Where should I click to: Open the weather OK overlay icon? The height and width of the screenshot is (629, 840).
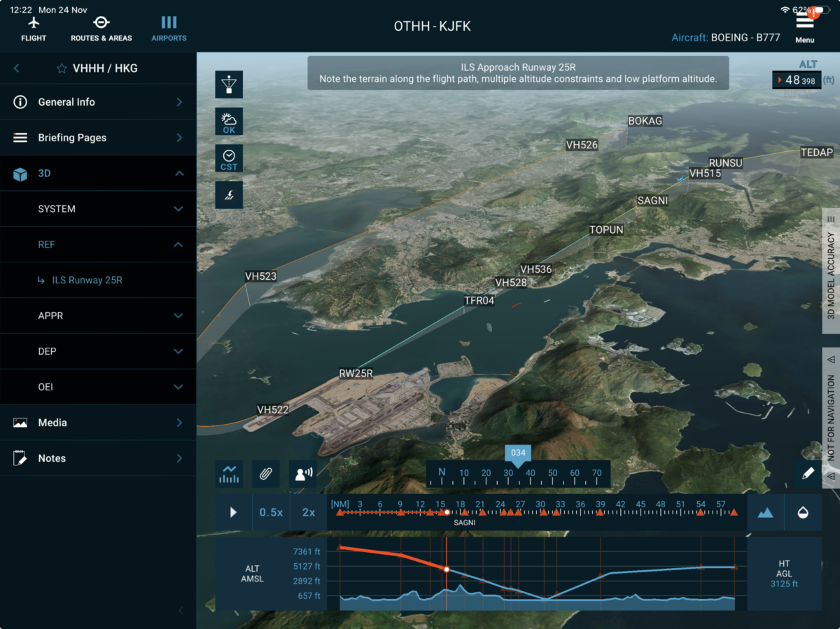point(229,122)
